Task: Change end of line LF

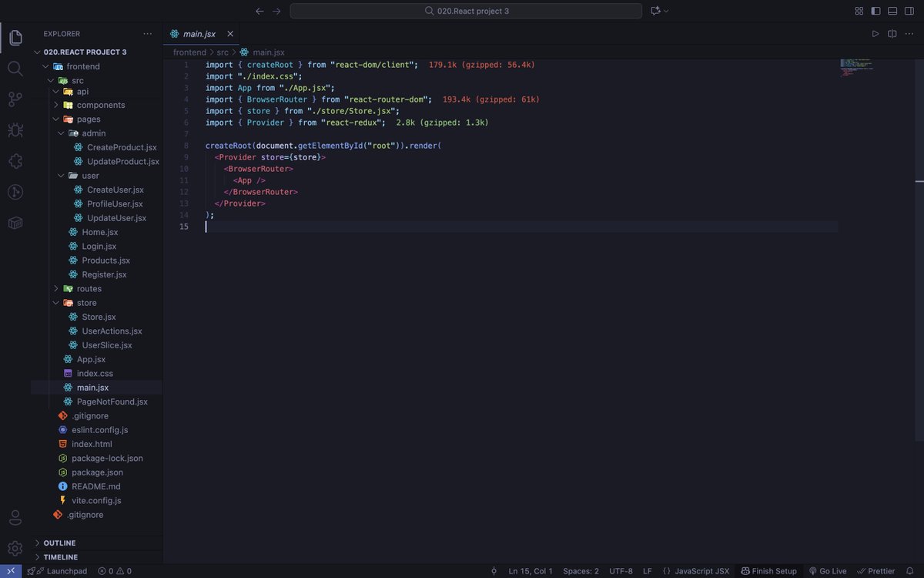Action: click(x=648, y=571)
